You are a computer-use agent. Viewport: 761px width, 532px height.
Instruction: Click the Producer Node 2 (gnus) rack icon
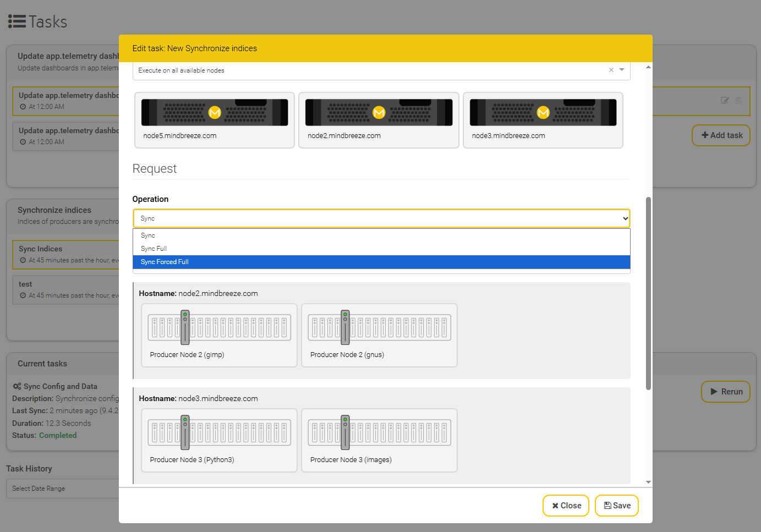(380, 327)
